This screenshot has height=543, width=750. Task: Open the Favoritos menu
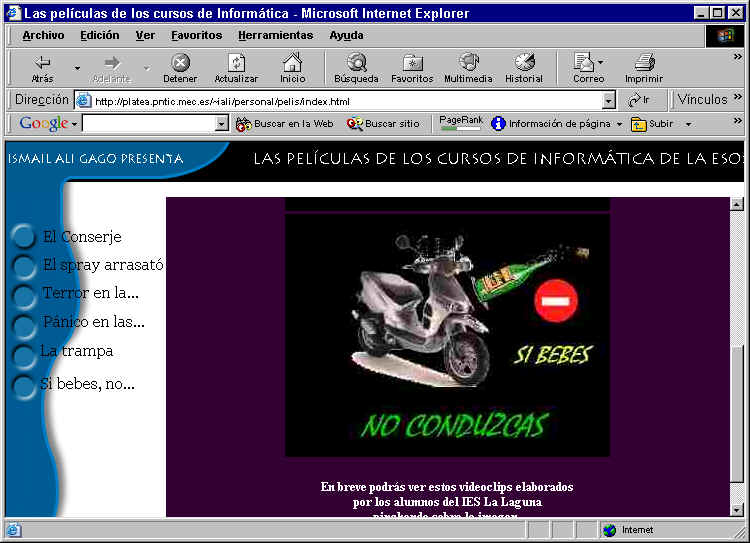click(x=197, y=35)
